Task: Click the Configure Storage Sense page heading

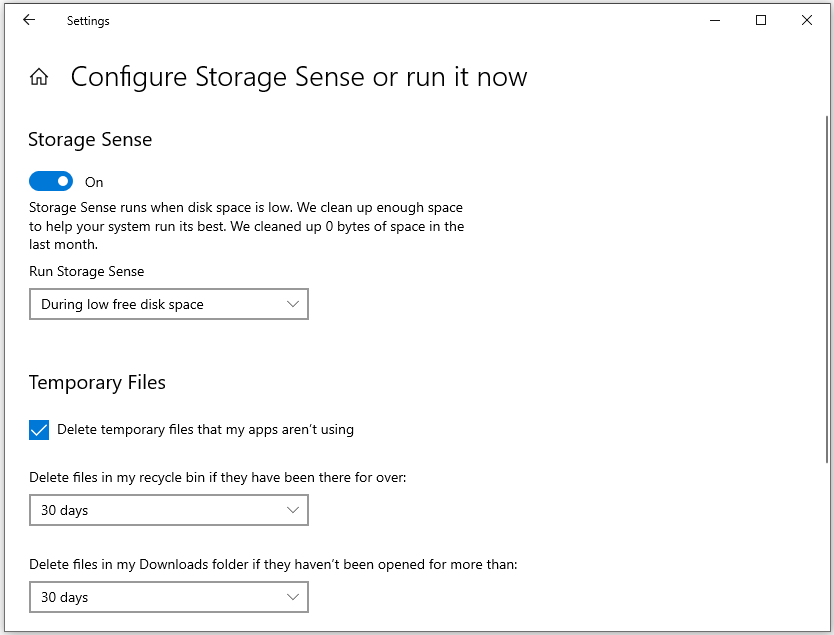Action: [298, 76]
